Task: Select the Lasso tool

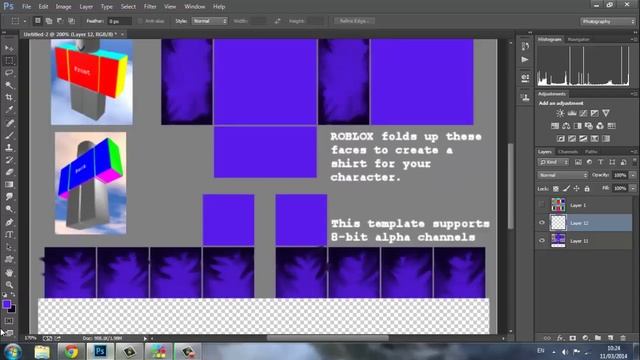Action: tap(9, 73)
